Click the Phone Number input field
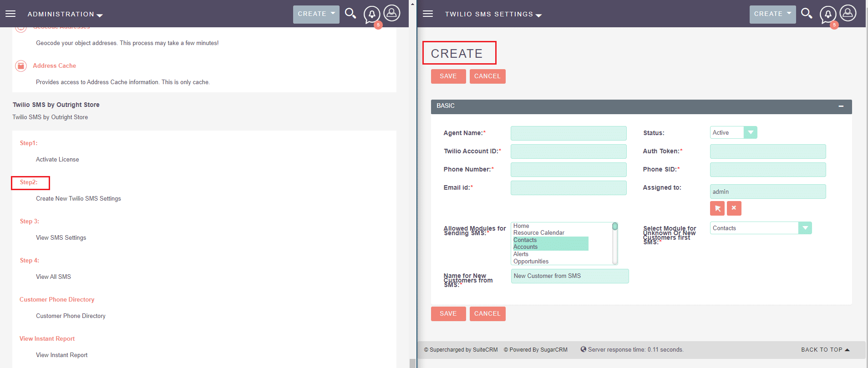868x368 pixels. click(569, 170)
